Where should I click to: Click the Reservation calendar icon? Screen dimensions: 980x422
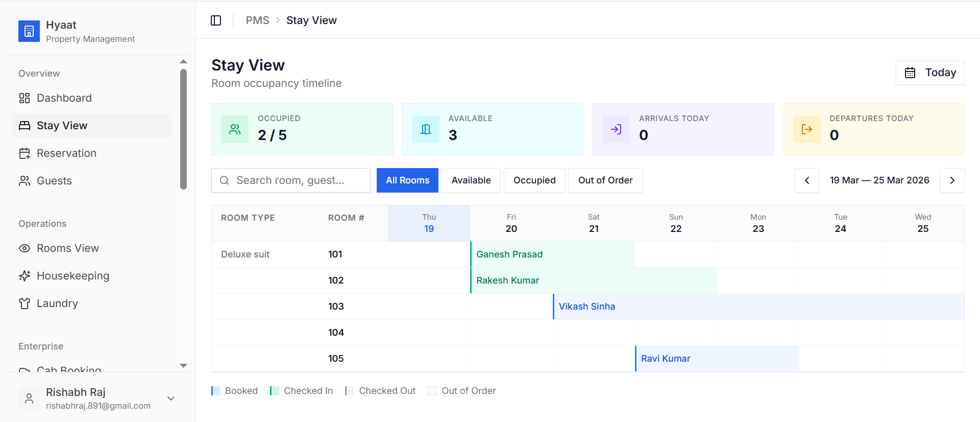pos(24,153)
